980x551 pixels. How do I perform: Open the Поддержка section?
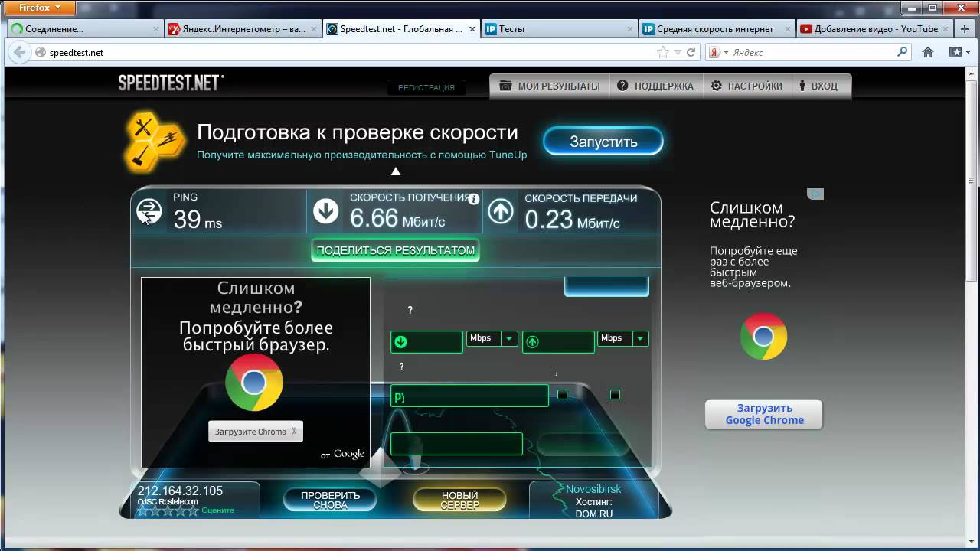point(655,86)
